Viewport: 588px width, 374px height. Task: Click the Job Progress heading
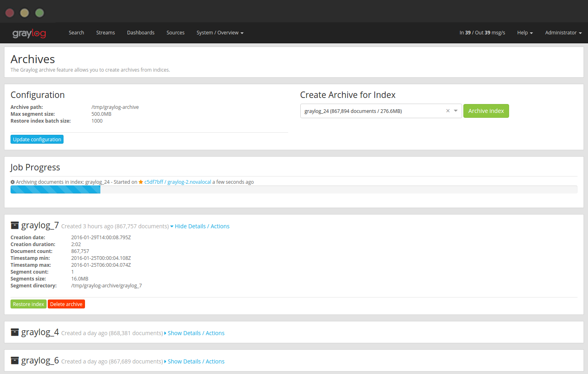click(35, 168)
